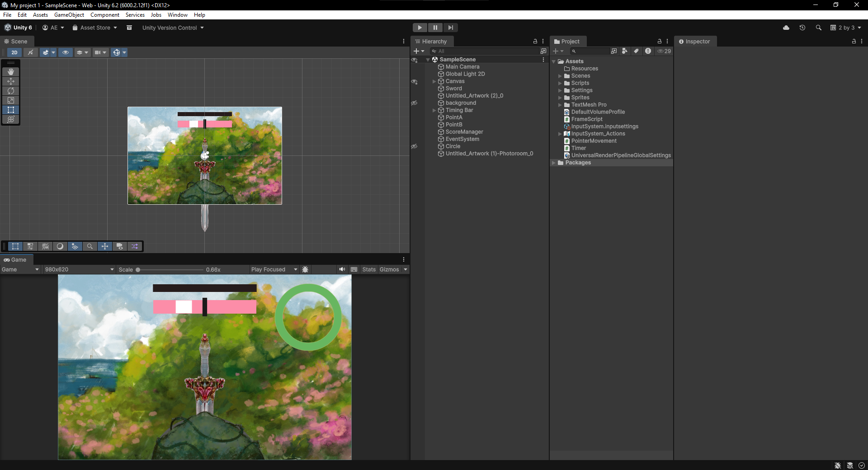
Task: Show the hidden Circle object
Action: pyautogui.click(x=414, y=146)
